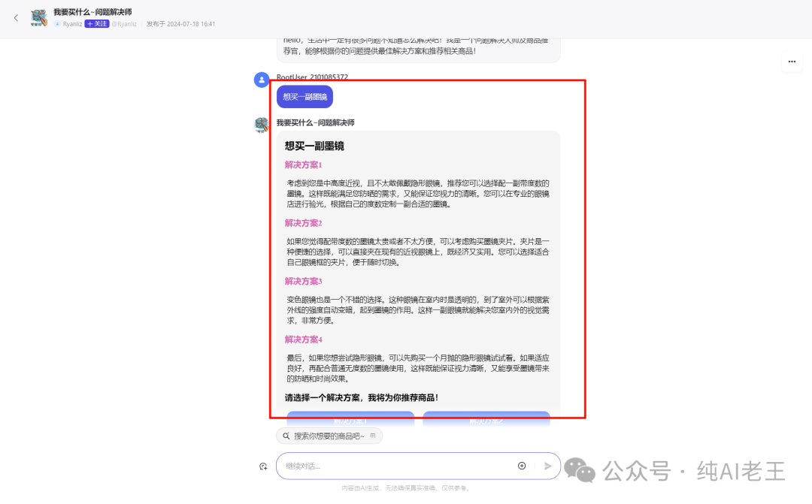Click the +关注 follow button
The image size is (812, 504).
97,24
